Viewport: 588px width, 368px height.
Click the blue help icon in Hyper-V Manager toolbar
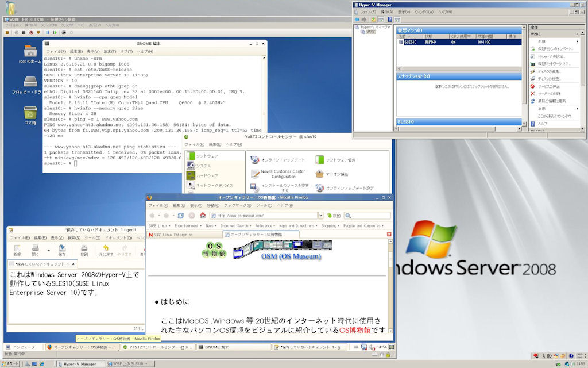pyautogui.click(x=390, y=20)
